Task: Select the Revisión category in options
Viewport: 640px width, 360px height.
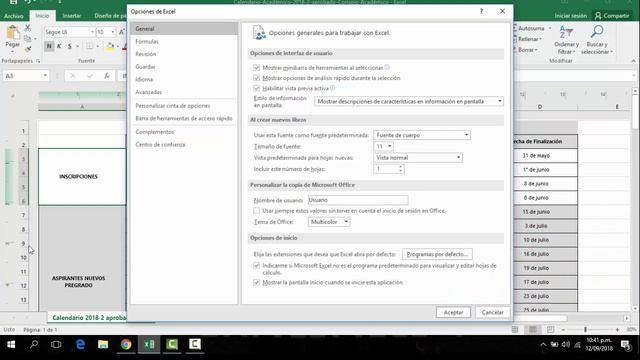Action: coord(146,54)
